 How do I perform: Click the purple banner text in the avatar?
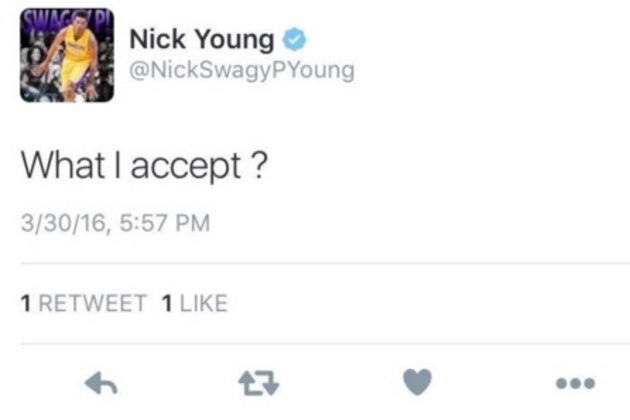click(x=65, y=18)
